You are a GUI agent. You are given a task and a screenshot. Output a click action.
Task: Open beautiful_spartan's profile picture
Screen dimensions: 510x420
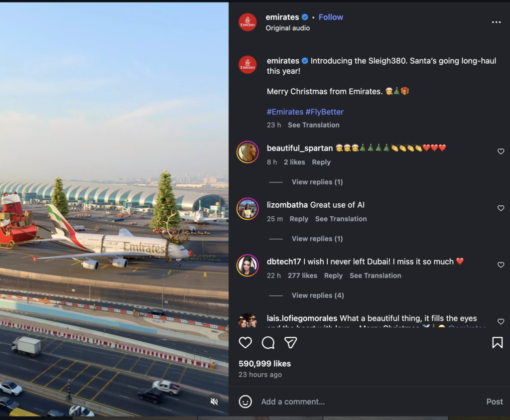point(248,152)
